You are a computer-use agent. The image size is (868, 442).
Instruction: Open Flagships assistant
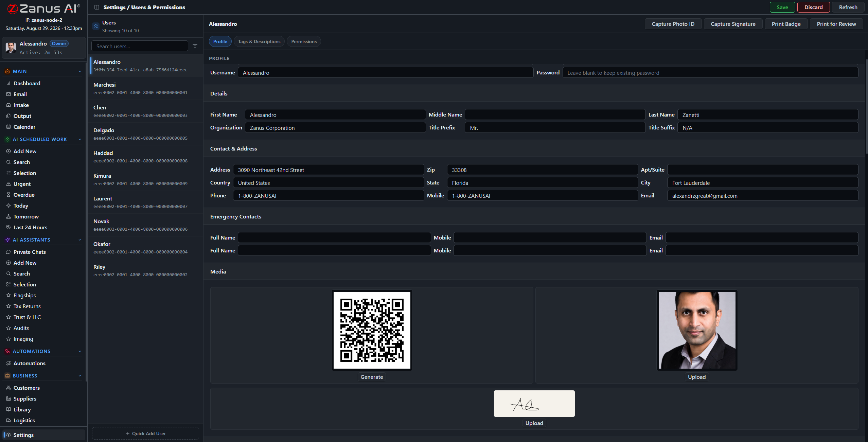point(24,295)
